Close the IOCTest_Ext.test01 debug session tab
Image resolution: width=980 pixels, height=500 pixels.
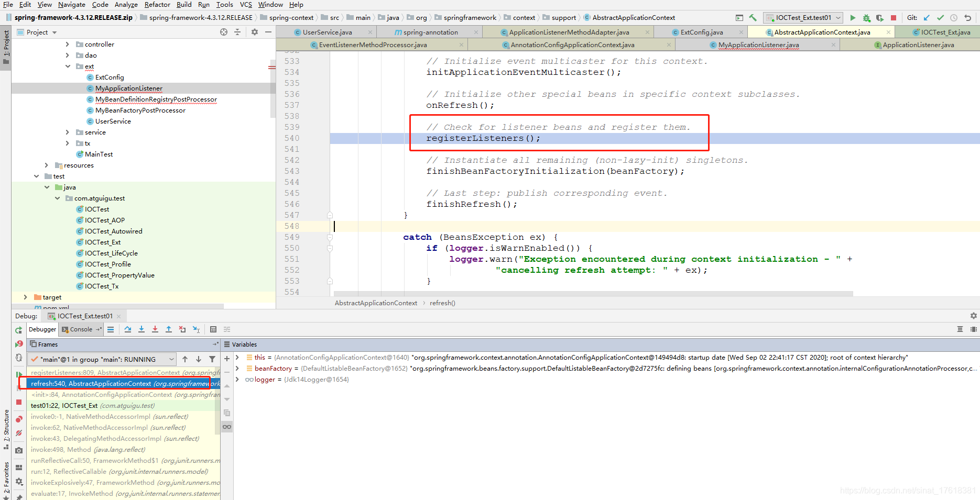[x=118, y=316]
